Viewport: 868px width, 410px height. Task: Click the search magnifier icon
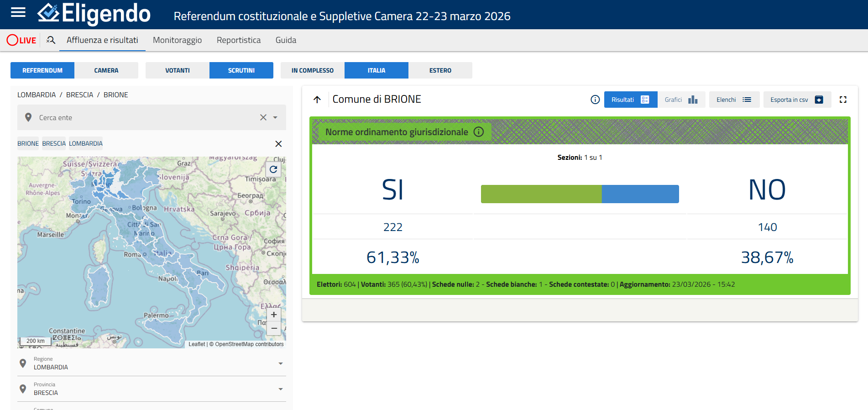pos(51,40)
